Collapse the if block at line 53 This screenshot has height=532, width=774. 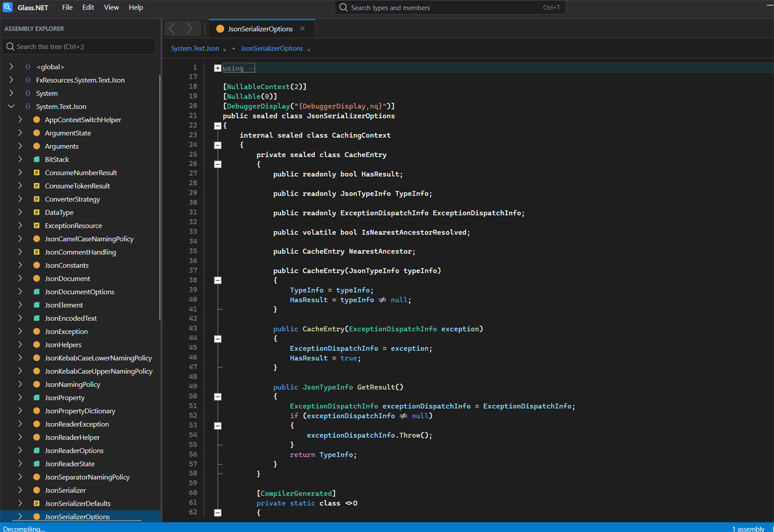(x=217, y=426)
